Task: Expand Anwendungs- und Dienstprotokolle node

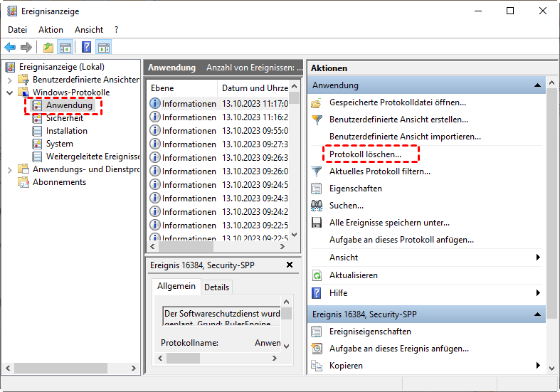Action: 10,170
